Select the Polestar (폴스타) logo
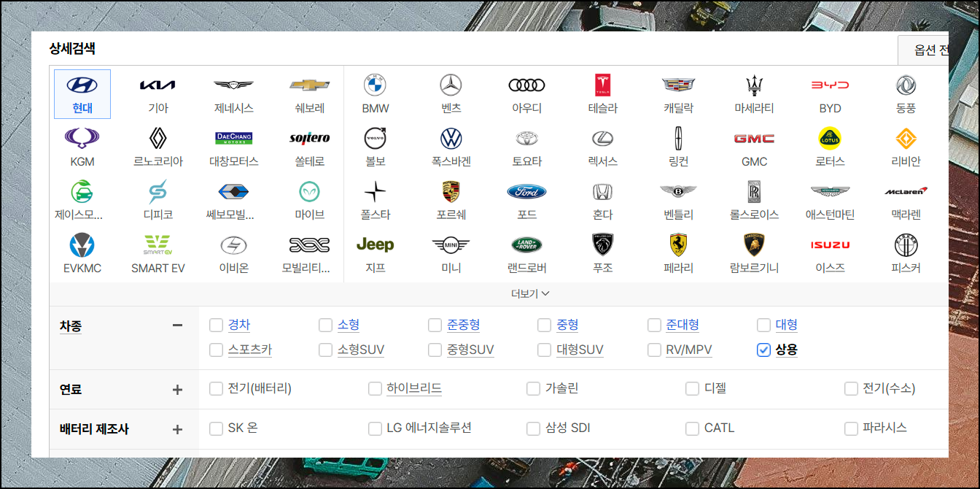Screen dimensions: 980x489 pos(375,192)
